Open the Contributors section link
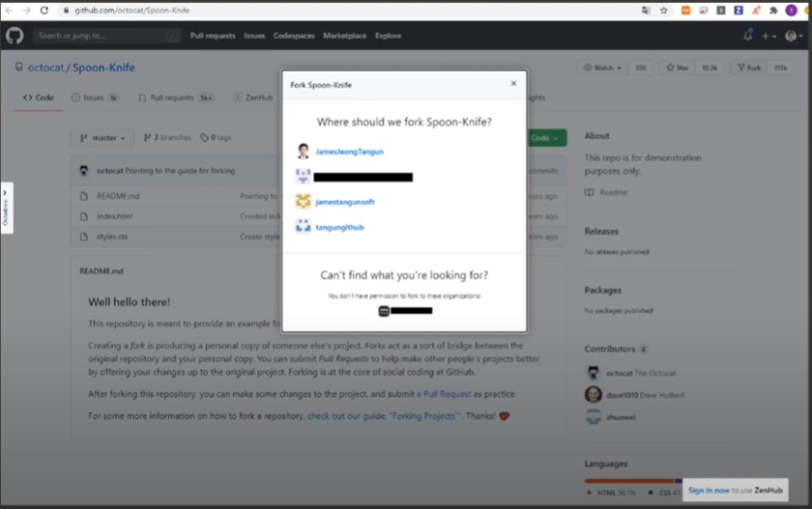 616,350
